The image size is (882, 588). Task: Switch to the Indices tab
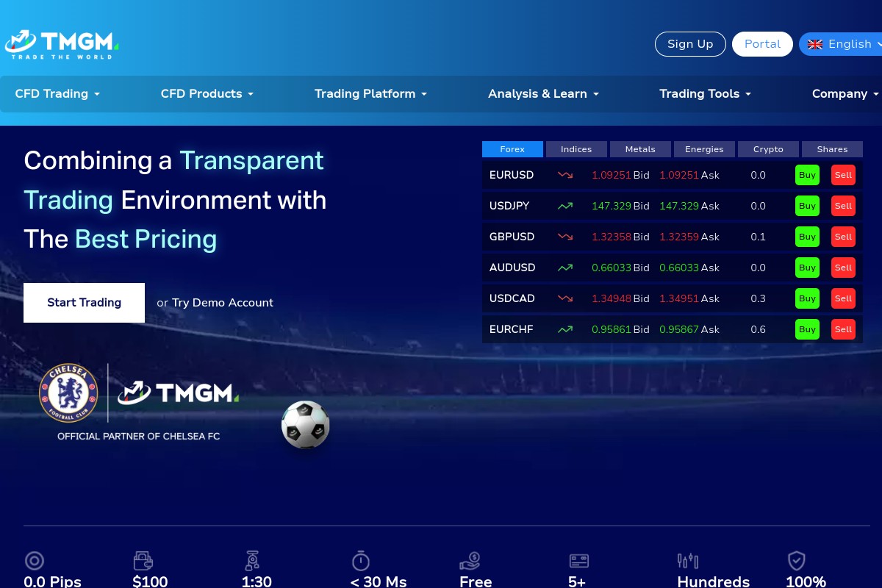coord(576,149)
